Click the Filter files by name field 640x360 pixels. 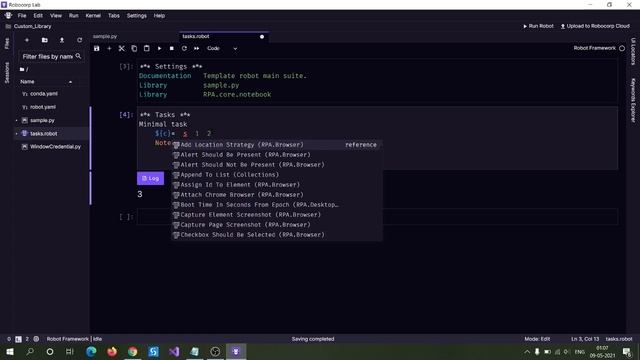pos(51,56)
